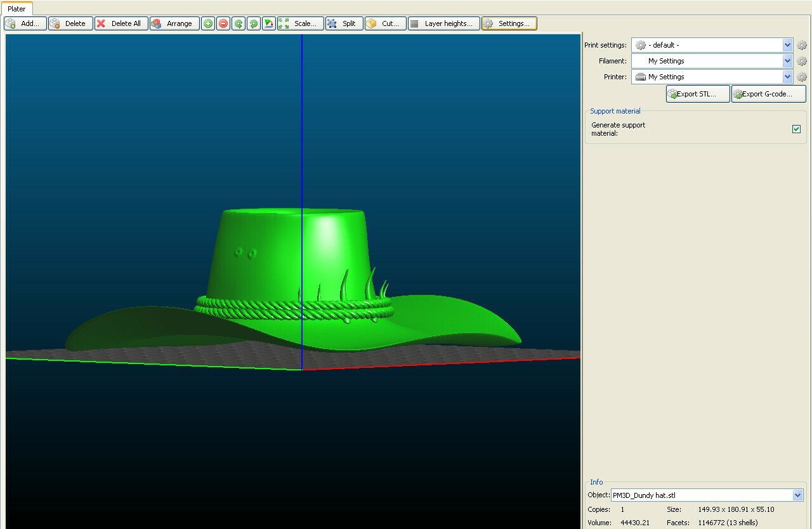The width and height of the screenshot is (812, 529).
Task: Open the Filament settings dropdown
Action: (787, 60)
